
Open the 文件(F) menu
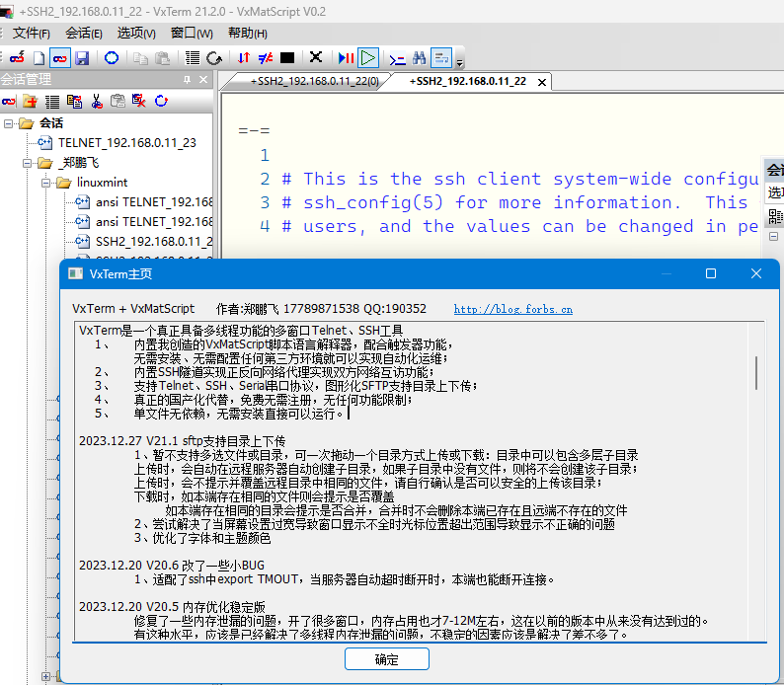coord(31,34)
